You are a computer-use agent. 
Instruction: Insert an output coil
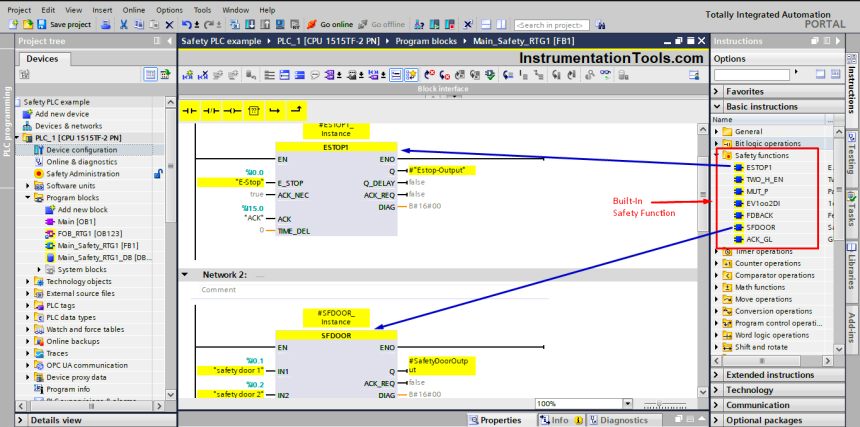232,111
